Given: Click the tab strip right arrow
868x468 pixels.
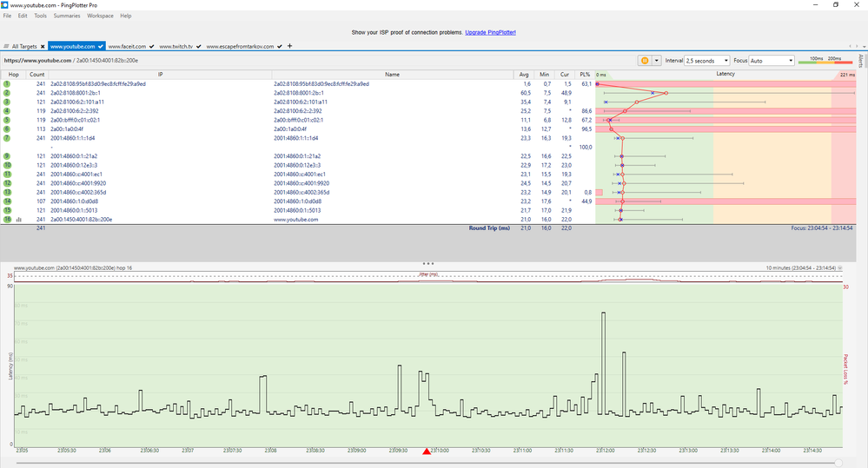Looking at the screenshot, I should [x=857, y=47].
